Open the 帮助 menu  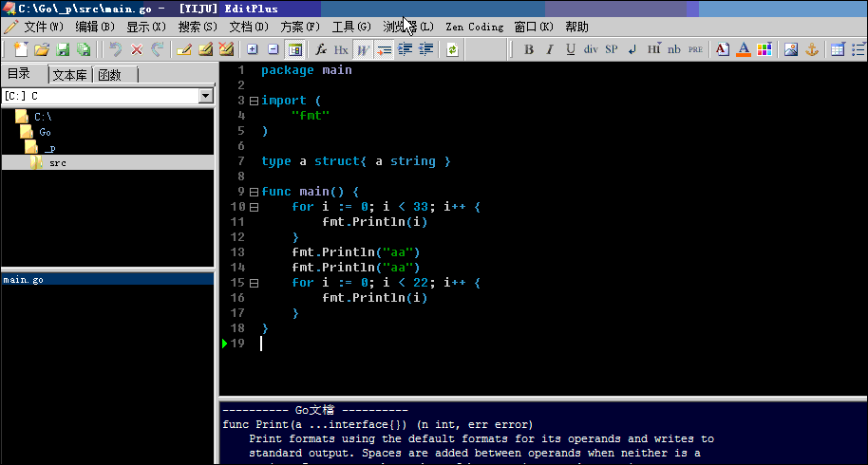(x=576, y=27)
